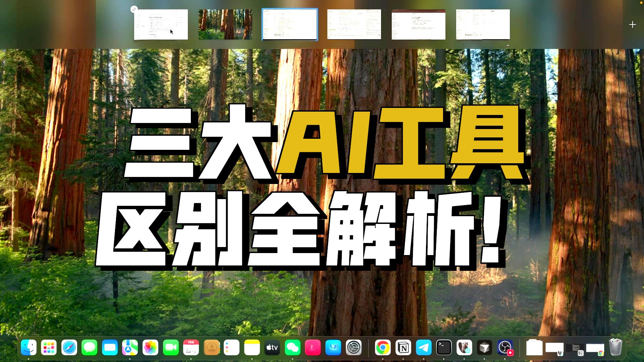Viewport: 644px width, 362px height.
Task: Switch to the redwood forest desktop thumbnail
Action: coord(225,24)
